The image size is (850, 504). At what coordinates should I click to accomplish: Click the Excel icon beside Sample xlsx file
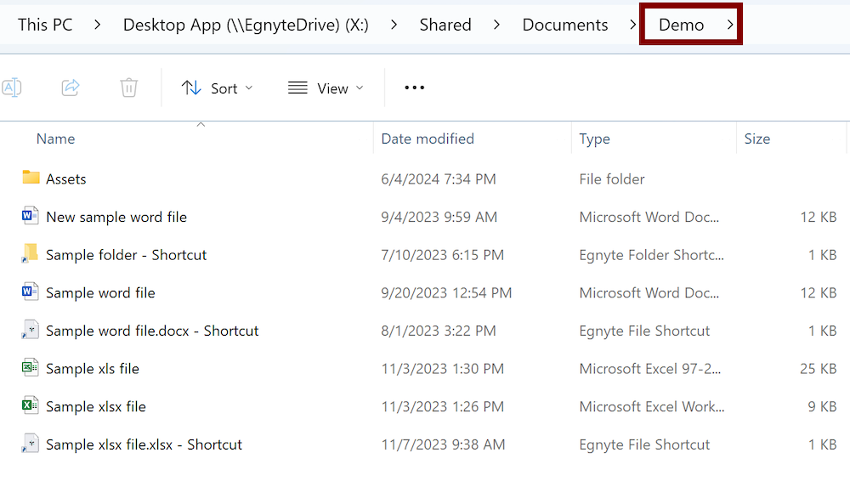29,406
